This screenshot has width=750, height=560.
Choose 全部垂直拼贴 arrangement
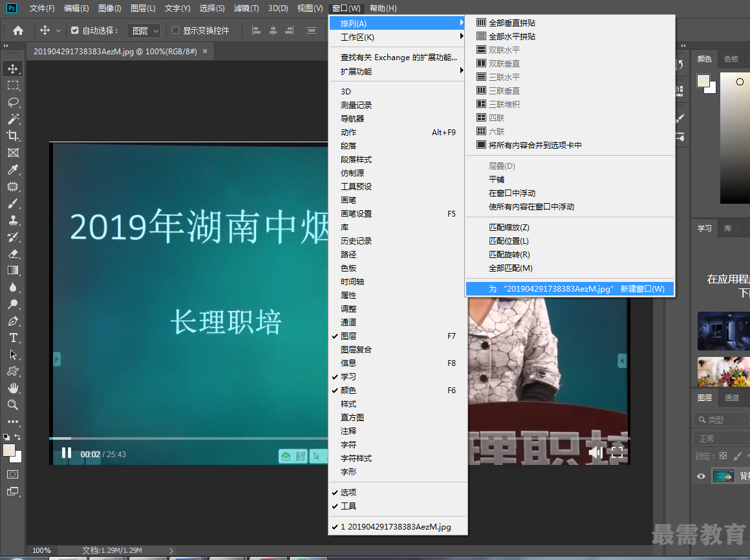(570, 23)
